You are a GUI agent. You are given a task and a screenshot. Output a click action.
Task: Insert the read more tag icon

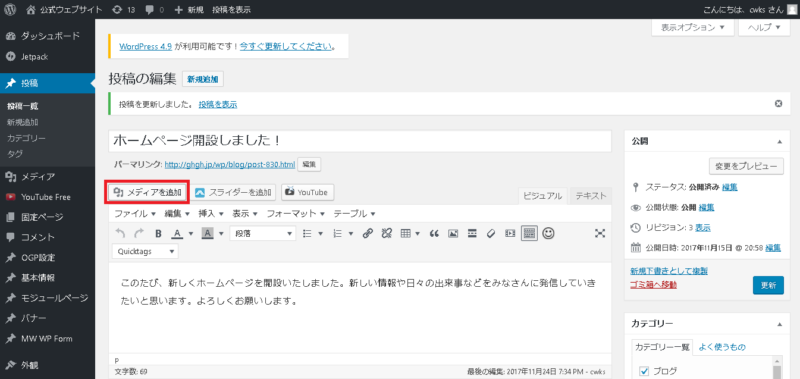click(x=472, y=234)
